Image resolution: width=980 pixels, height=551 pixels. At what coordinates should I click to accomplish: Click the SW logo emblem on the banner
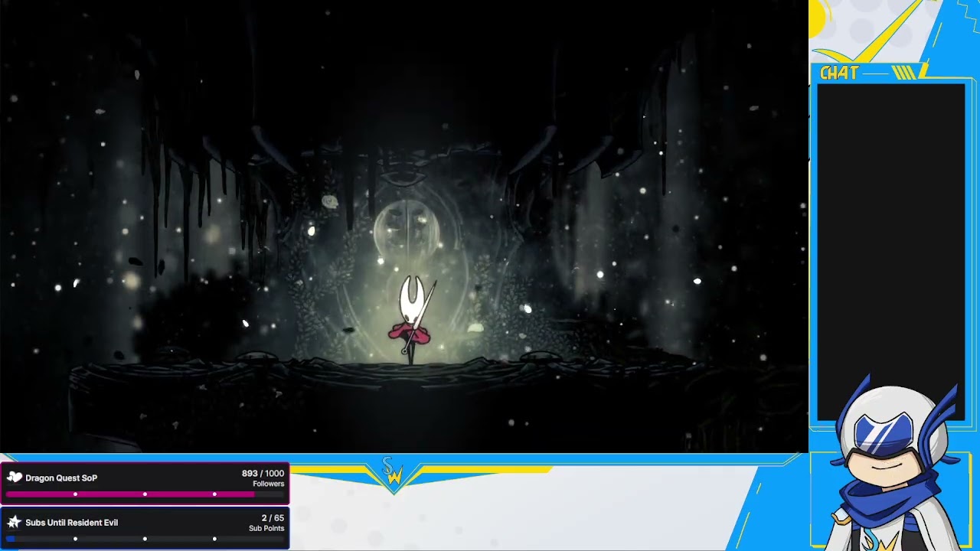tap(393, 474)
